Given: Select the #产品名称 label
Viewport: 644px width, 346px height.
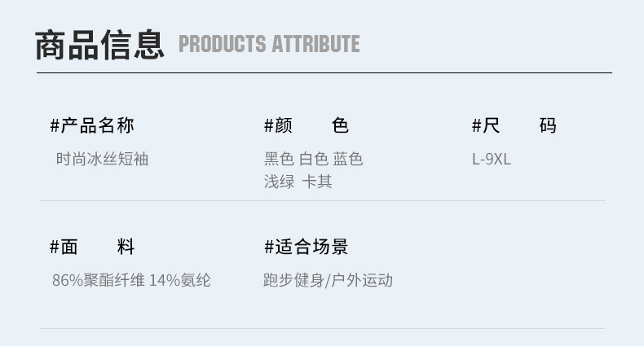Looking at the screenshot, I should point(92,125).
